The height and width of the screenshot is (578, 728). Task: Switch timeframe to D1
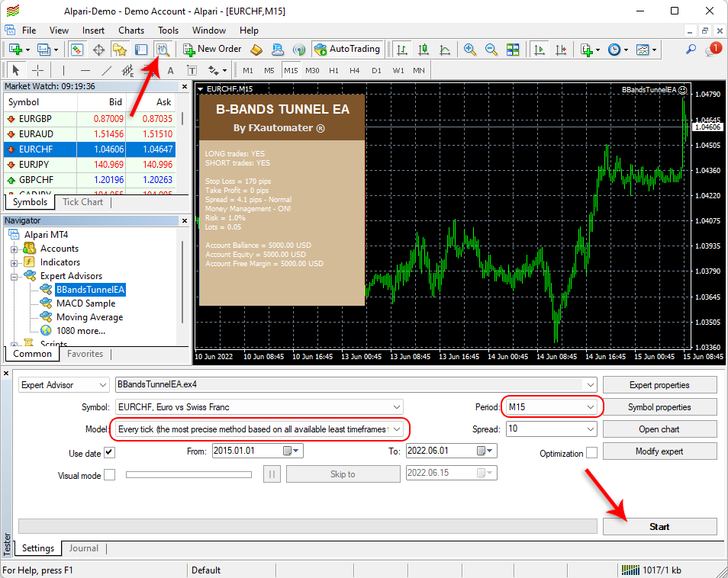tap(376, 70)
